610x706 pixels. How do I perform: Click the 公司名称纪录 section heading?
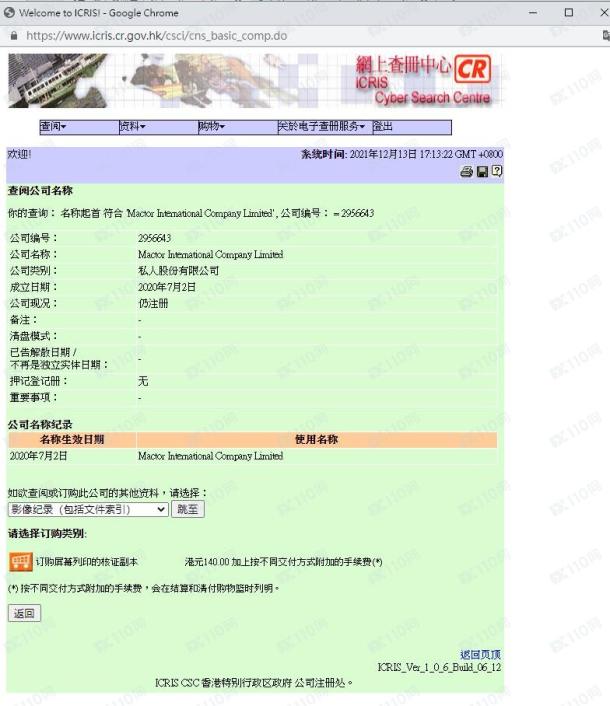click(41, 424)
